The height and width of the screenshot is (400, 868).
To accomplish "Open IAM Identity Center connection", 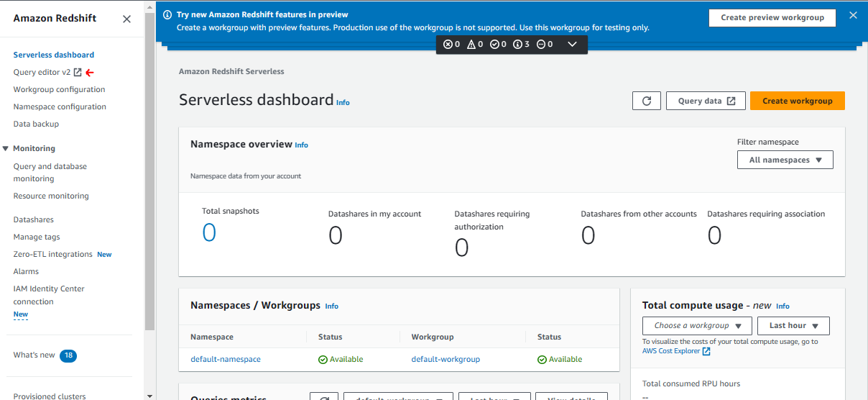I will (49, 295).
